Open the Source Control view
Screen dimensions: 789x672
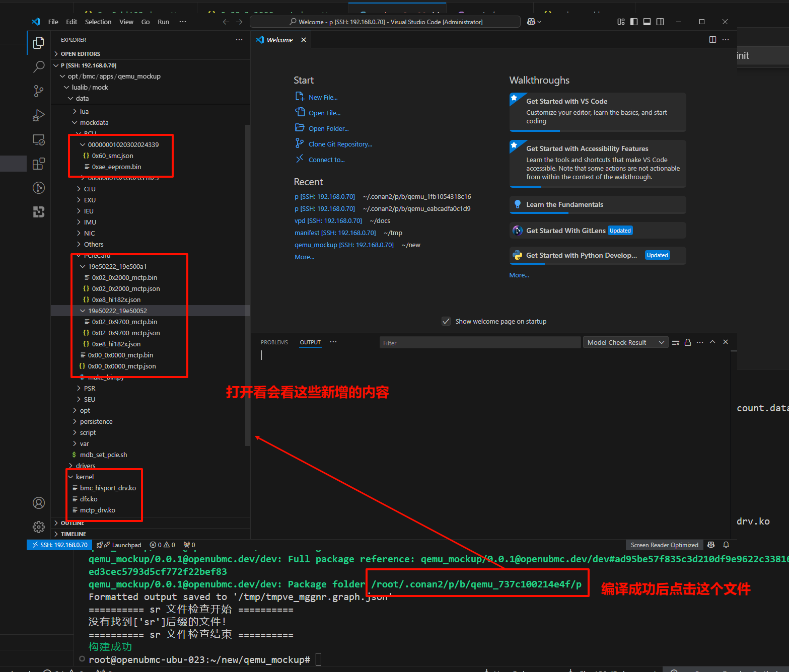pyautogui.click(x=39, y=91)
